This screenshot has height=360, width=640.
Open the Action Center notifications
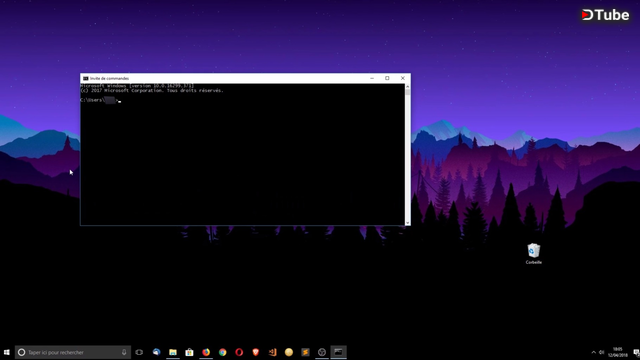pos(636,352)
